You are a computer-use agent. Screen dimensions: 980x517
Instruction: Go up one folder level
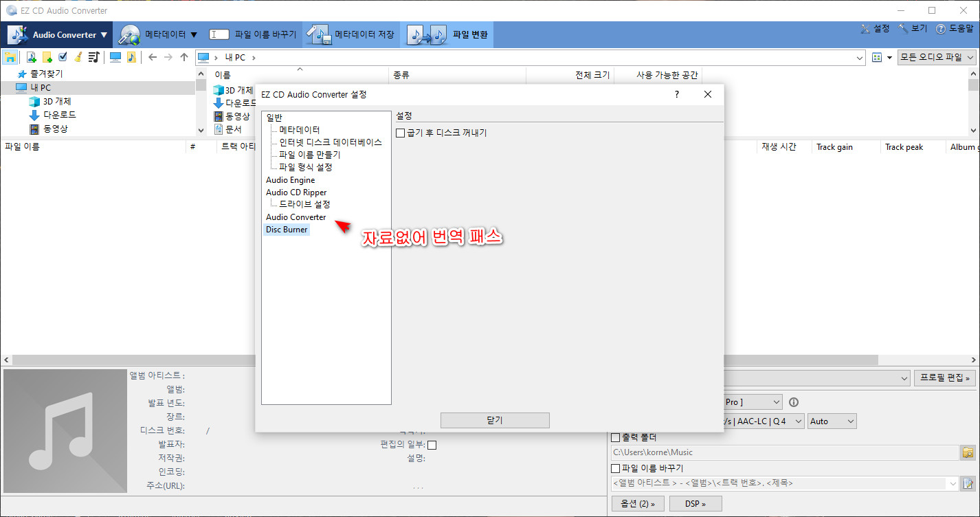(x=184, y=57)
